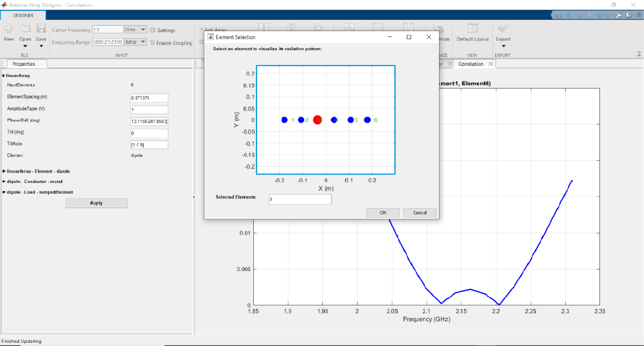Select red element 3 in array plot

click(317, 120)
